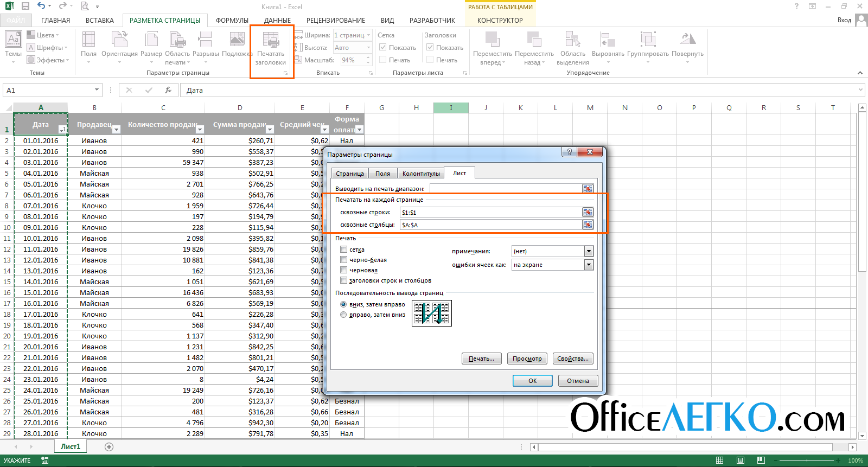Click the Background (Подложка) ribbon icon
The height and width of the screenshot is (467, 868).
point(237,40)
